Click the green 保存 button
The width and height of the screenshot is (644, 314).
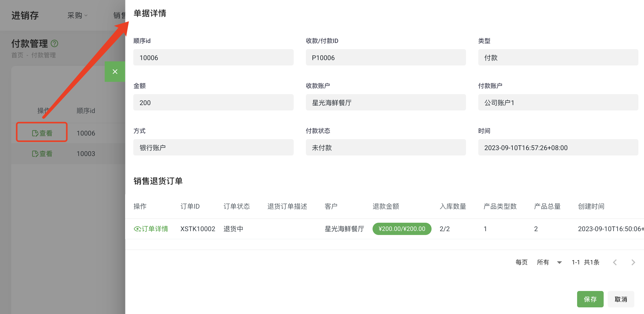click(590, 299)
